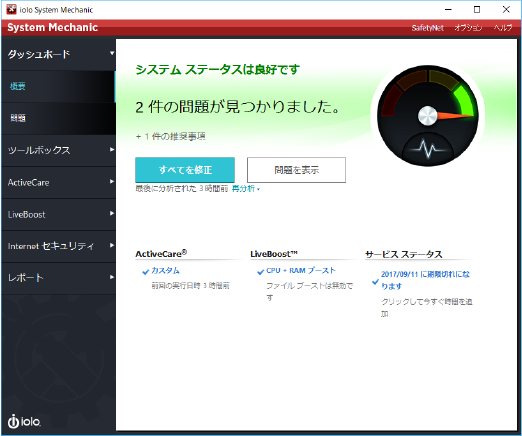This screenshot has height=436, width=522.
Task: Click the iolo logo at sidebar bottom
Action: (24, 421)
